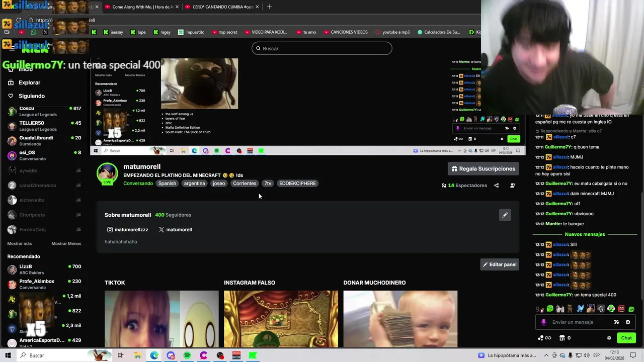Screen dimensions: 644x362
Task: Select the Spanish tag
Action: click(167, 184)
